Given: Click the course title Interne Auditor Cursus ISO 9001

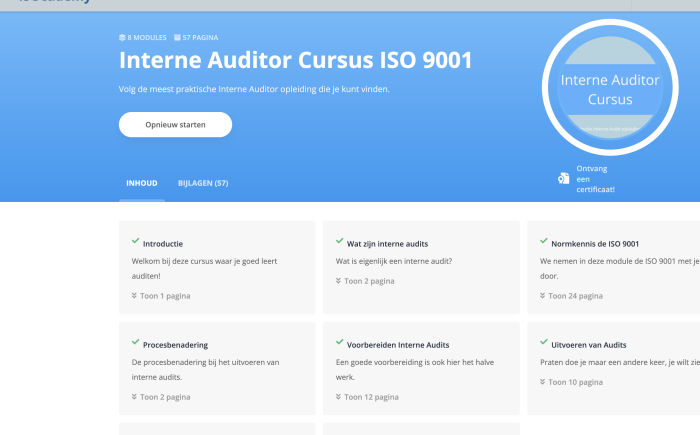Looking at the screenshot, I should (296, 60).
